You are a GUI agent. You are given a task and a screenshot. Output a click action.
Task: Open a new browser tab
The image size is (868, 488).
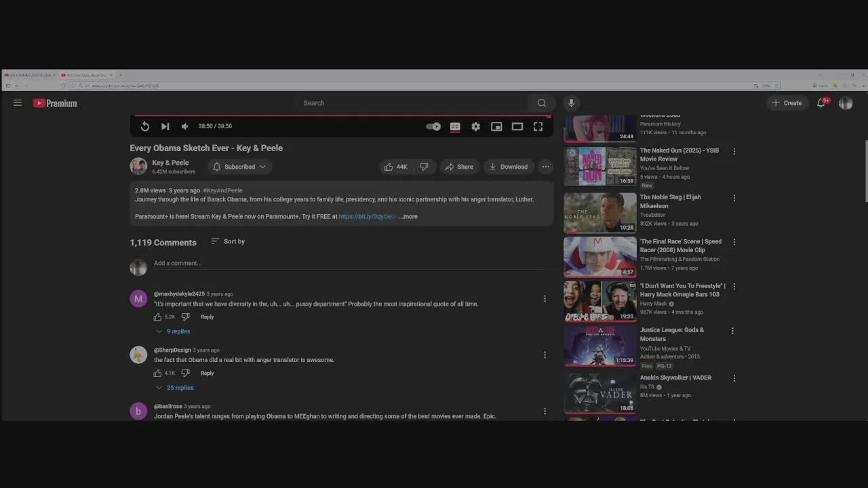[120, 75]
